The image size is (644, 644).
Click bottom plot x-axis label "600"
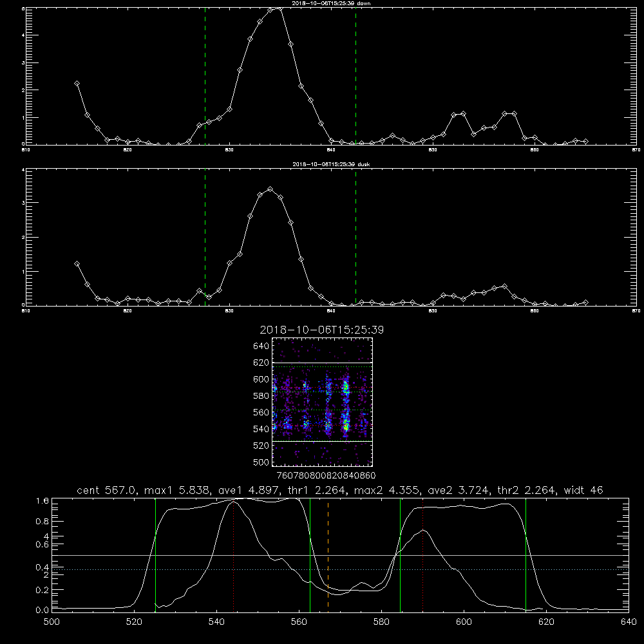pyautogui.click(x=464, y=622)
